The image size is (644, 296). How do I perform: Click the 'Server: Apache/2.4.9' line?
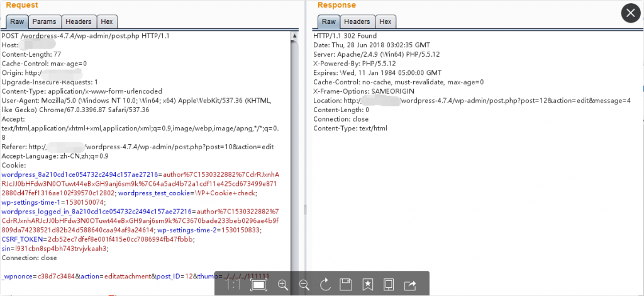(377, 54)
